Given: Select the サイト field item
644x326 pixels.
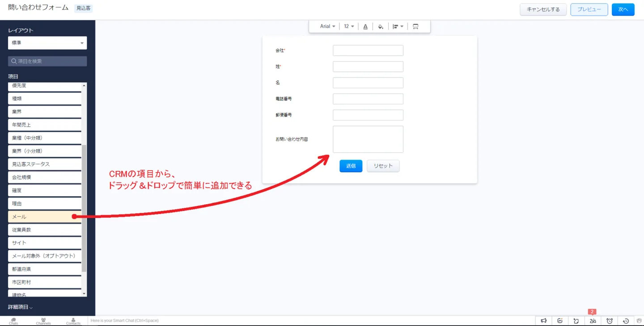Looking at the screenshot, I should click(x=45, y=243).
